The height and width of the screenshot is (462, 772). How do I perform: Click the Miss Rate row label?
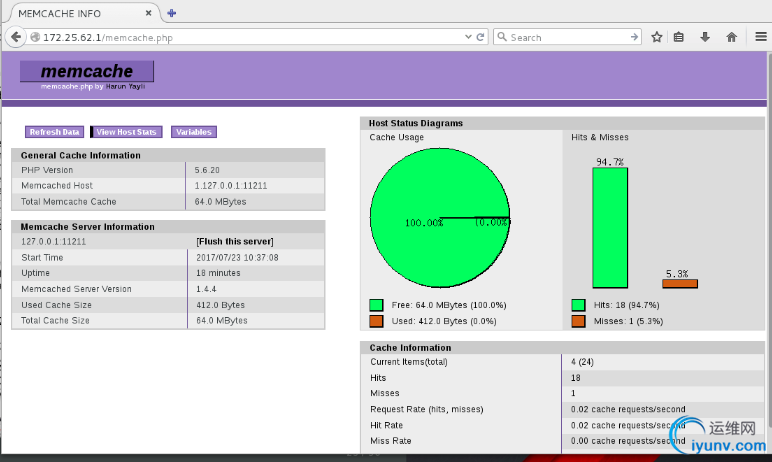point(390,441)
